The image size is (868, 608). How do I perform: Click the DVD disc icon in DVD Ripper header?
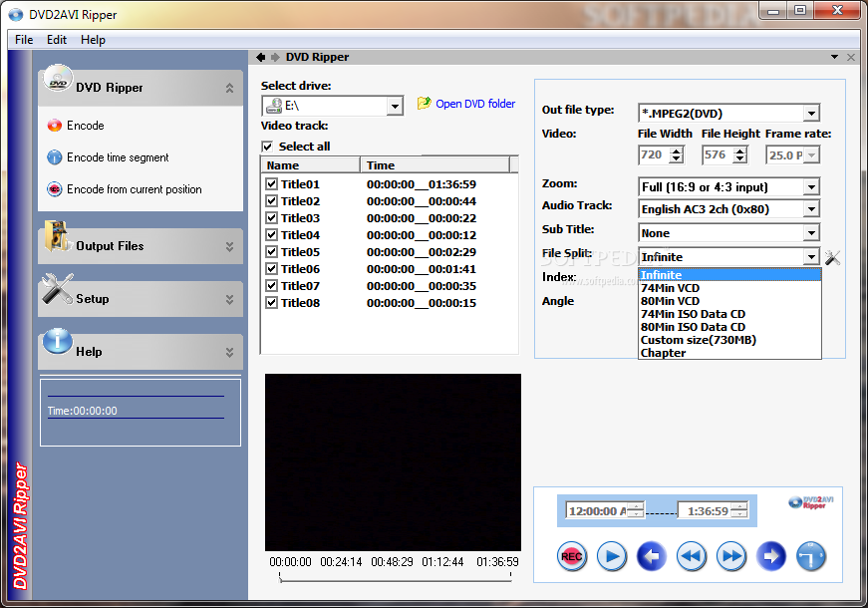(x=58, y=79)
